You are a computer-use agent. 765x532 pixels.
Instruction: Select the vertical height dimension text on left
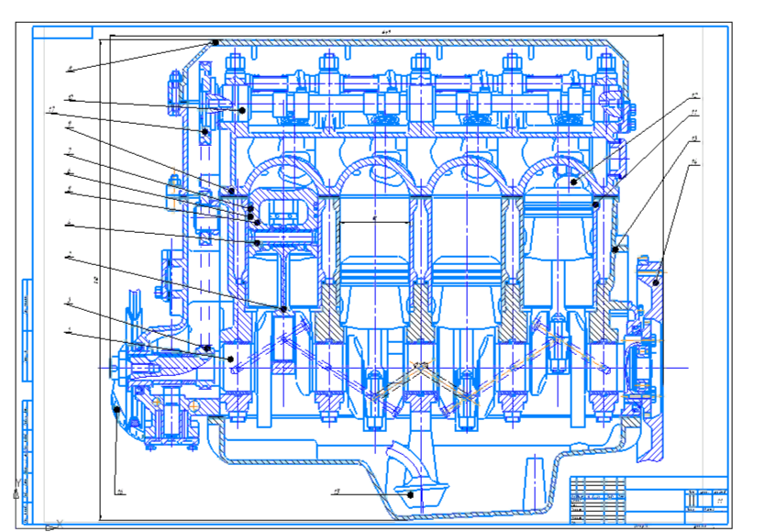pos(97,277)
